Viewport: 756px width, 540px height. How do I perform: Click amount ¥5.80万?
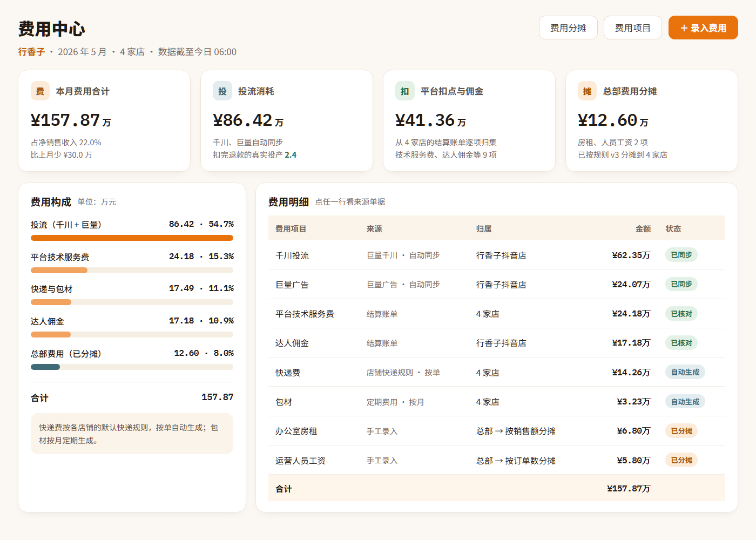click(x=633, y=460)
